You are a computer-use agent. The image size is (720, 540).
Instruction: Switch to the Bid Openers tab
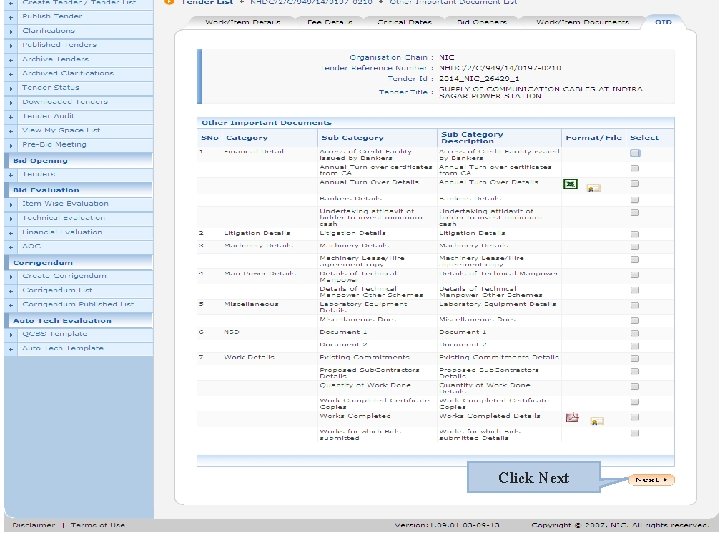[x=481, y=22]
